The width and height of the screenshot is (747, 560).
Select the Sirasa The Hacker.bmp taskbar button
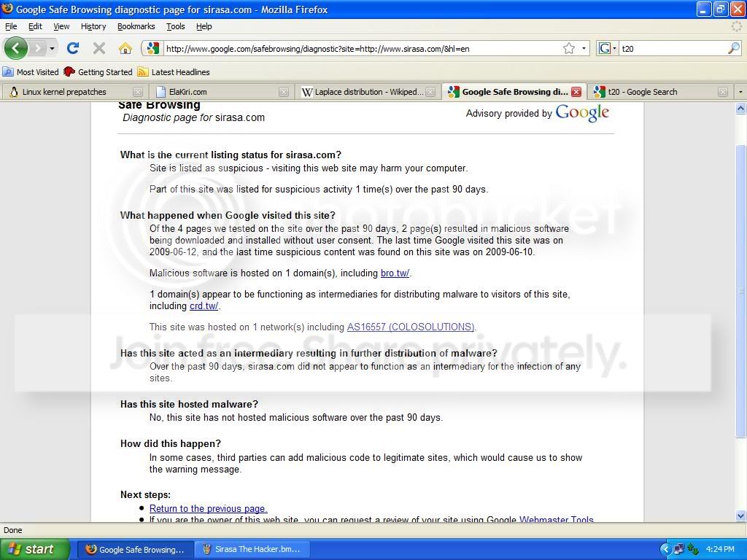[x=252, y=550]
